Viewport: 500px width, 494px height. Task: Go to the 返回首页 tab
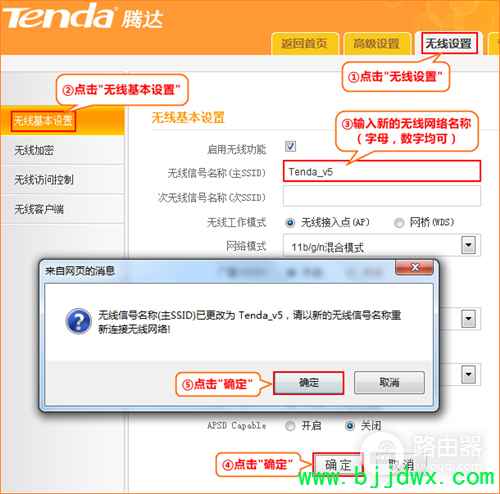click(305, 43)
